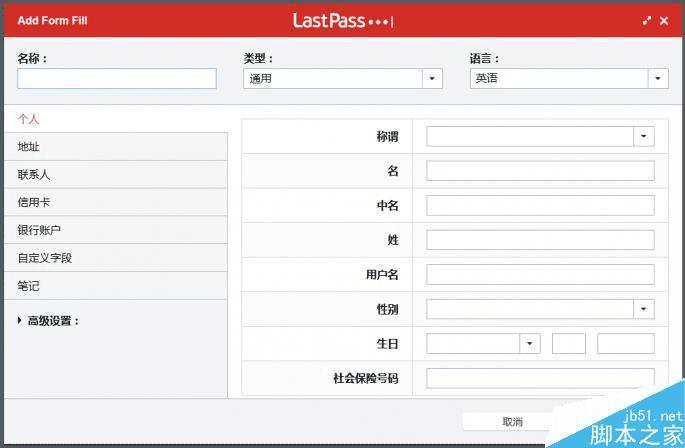Open the 笔记 tab
The image size is (685, 448).
tap(116, 286)
